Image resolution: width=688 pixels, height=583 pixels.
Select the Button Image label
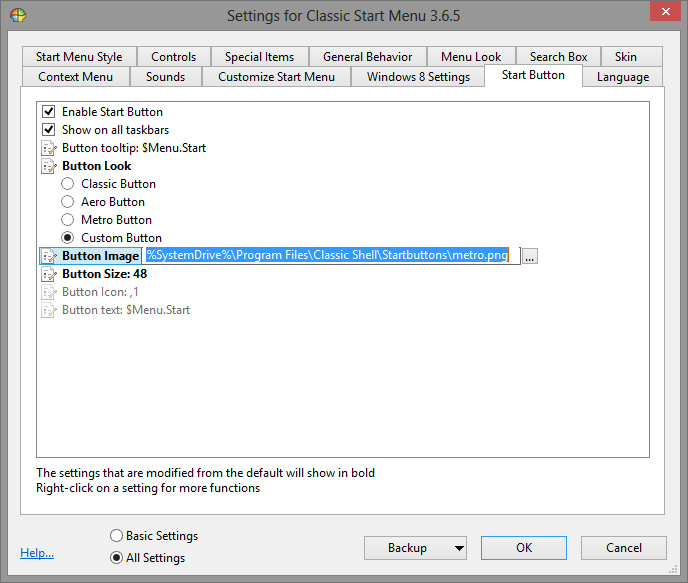click(x=100, y=256)
